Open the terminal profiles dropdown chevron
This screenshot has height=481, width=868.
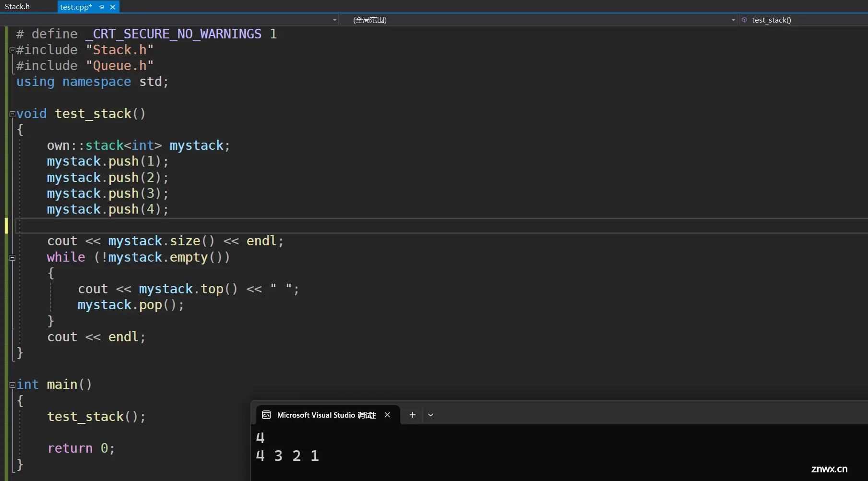[430, 415]
